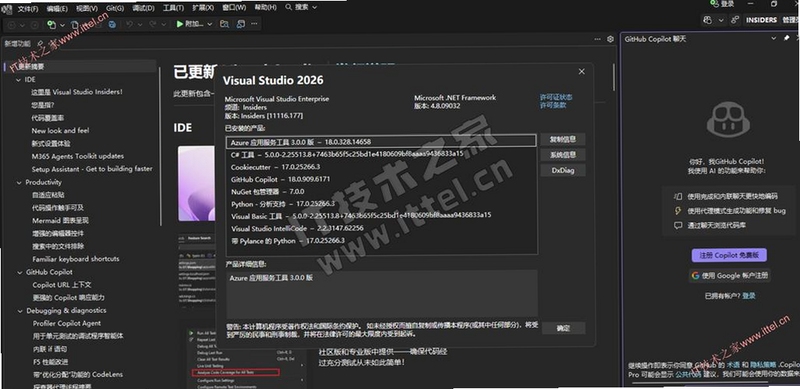
Task: Open the redo history dropdown arrow
Action: [x=164, y=25]
